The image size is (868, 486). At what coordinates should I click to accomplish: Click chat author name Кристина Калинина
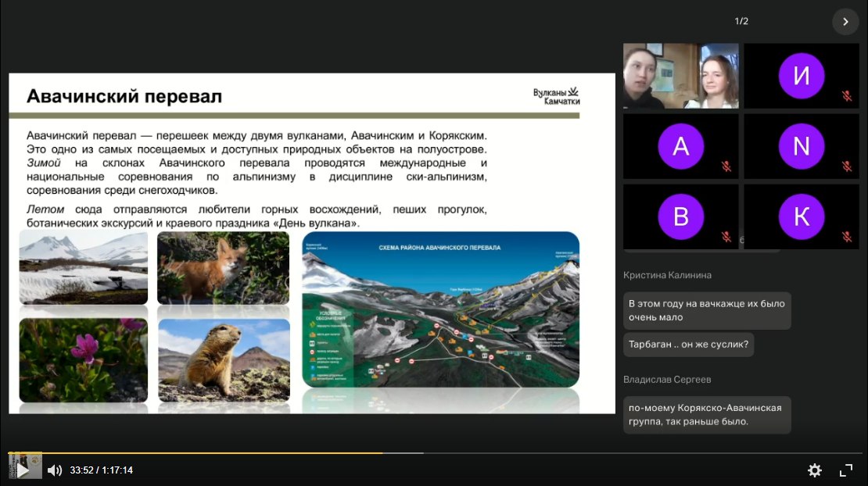pos(667,275)
